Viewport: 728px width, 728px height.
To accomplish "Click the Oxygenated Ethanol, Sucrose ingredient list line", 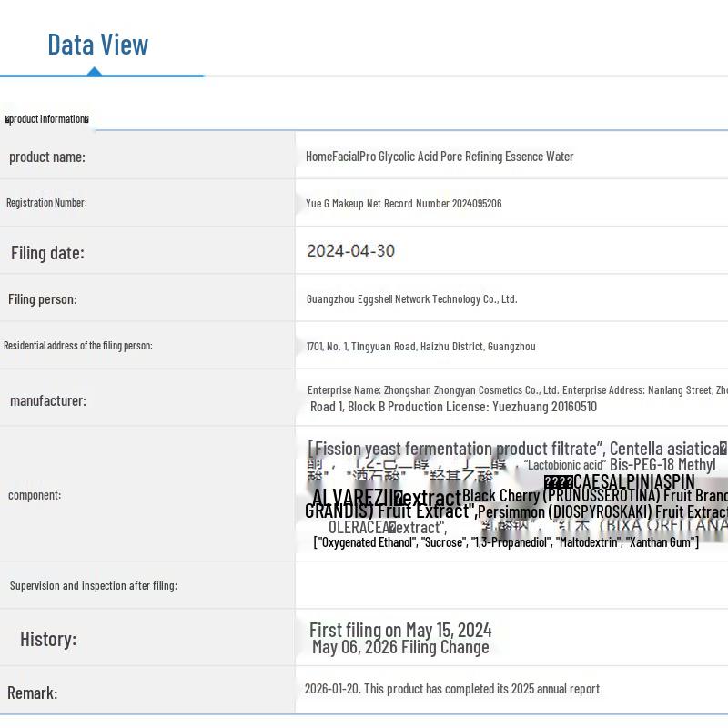I will click(x=506, y=542).
